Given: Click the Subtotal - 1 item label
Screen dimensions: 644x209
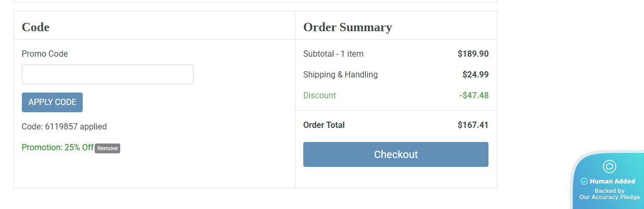Looking at the screenshot, I should [333, 54].
